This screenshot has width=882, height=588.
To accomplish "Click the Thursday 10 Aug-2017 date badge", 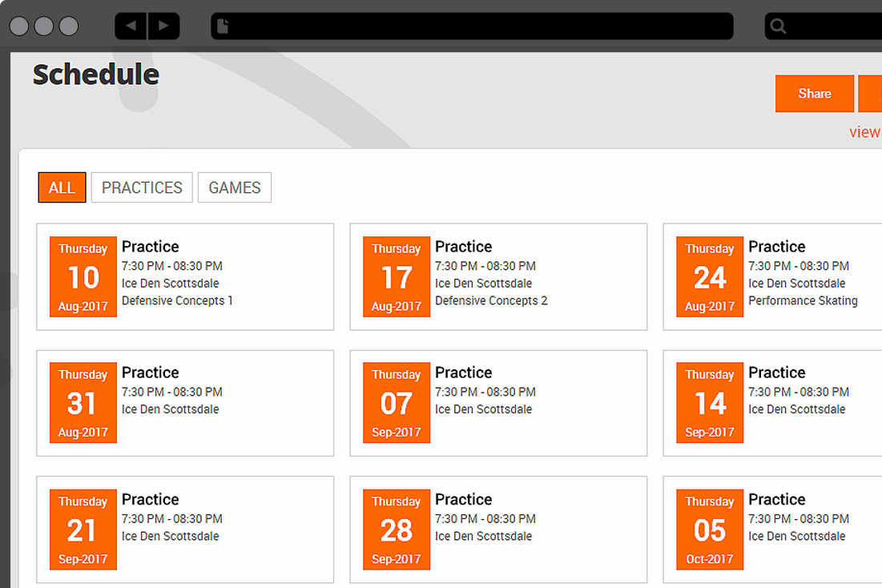I will tap(83, 277).
